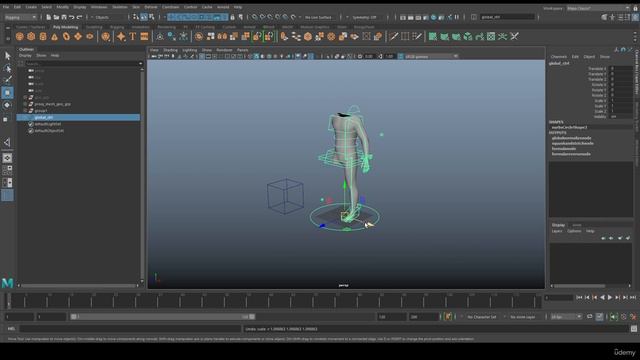Toggle playback loop mode icon
Screen dimensions: 640x360
pyautogui.click(x=590, y=317)
